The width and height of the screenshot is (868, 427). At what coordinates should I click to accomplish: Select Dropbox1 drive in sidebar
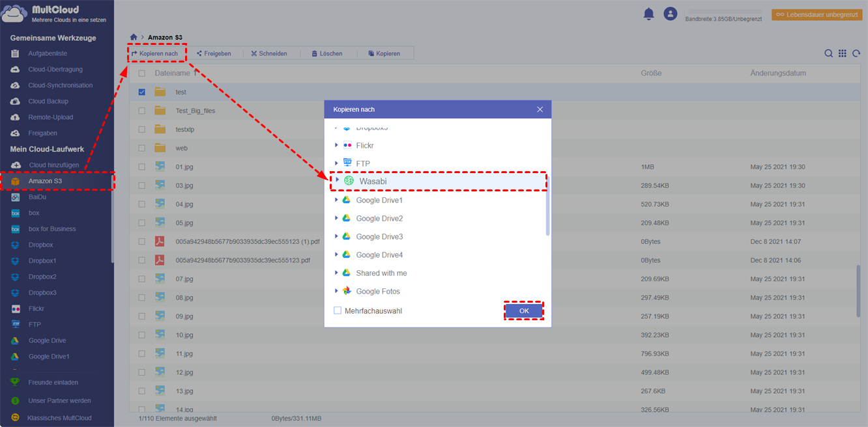tap(42, 260)
